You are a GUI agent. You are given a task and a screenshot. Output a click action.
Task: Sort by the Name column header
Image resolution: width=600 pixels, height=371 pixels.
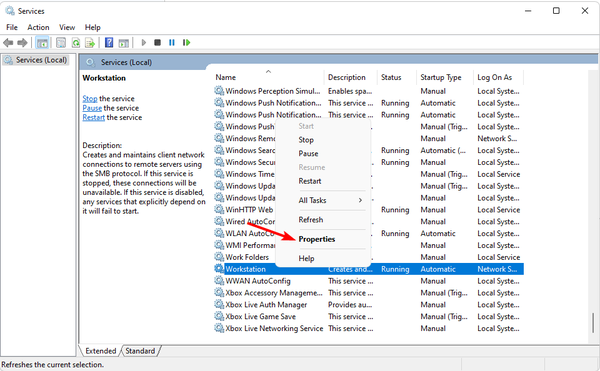(268, 77)
